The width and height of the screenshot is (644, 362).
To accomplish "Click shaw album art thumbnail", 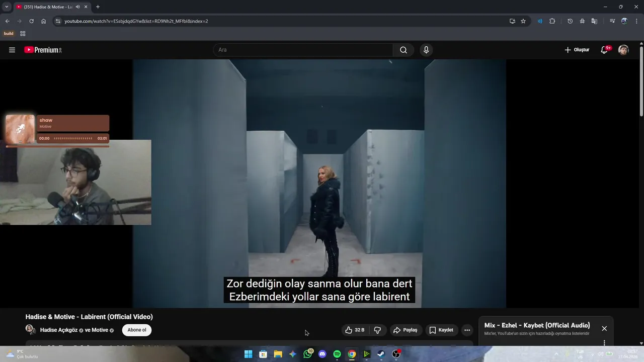I will pos(20,129).
